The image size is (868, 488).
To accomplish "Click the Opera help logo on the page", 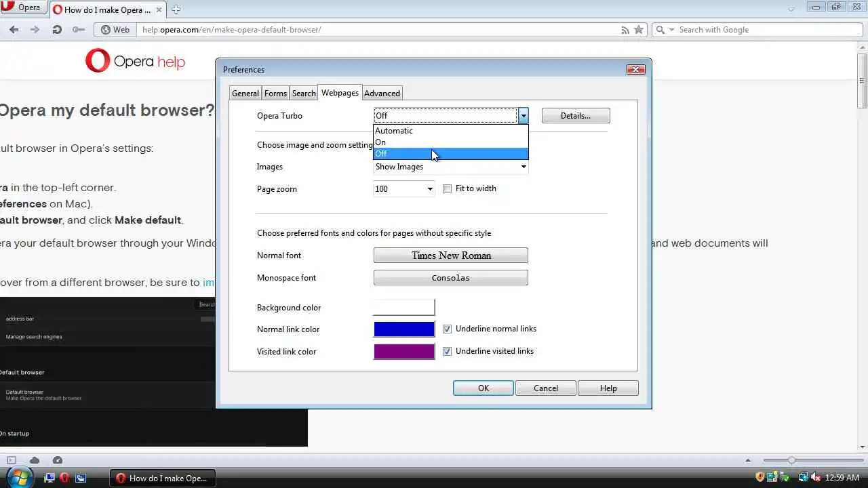I will pos(136,61).
